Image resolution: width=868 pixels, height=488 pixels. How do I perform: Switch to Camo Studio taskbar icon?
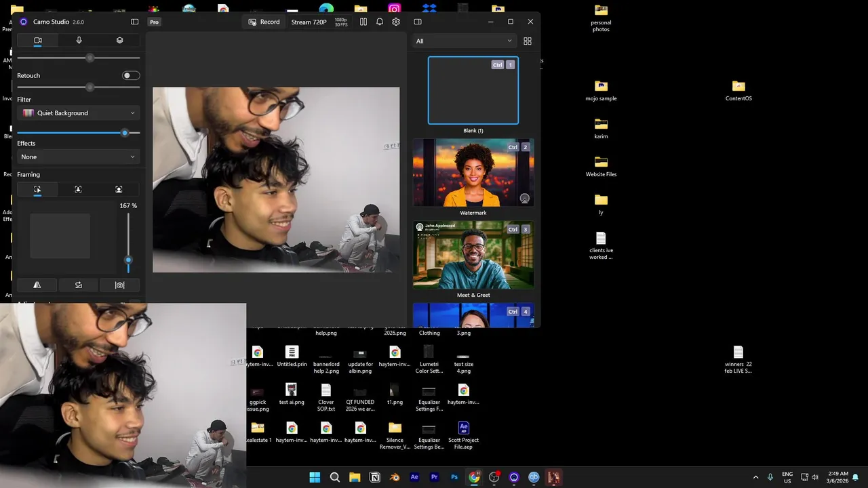tap(514, 477)
